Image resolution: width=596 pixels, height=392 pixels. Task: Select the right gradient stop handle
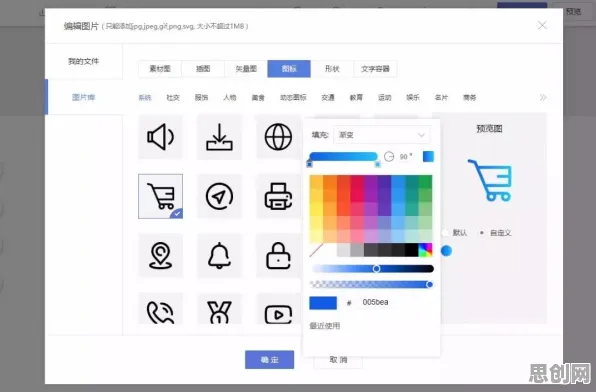point(377,164)
